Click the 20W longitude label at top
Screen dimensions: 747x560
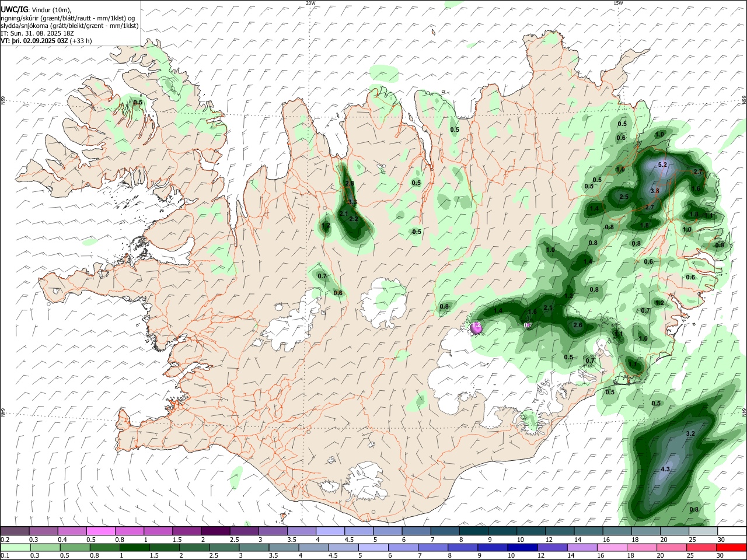310,3
